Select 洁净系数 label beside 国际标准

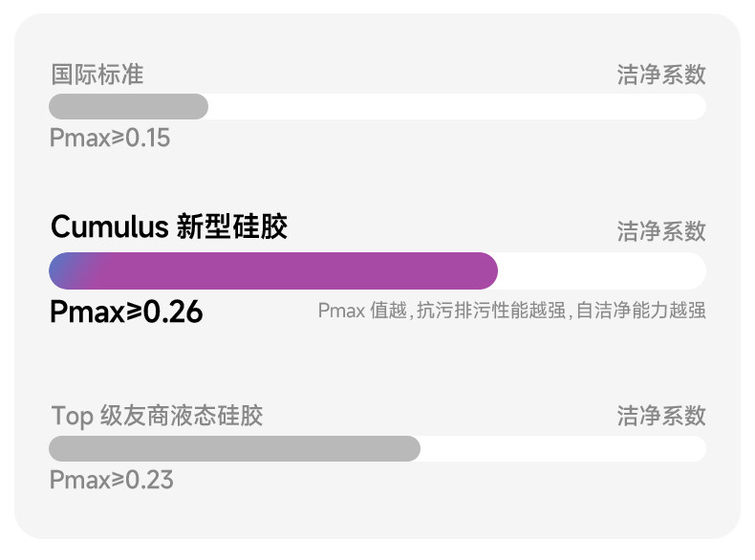click(661, 75)
